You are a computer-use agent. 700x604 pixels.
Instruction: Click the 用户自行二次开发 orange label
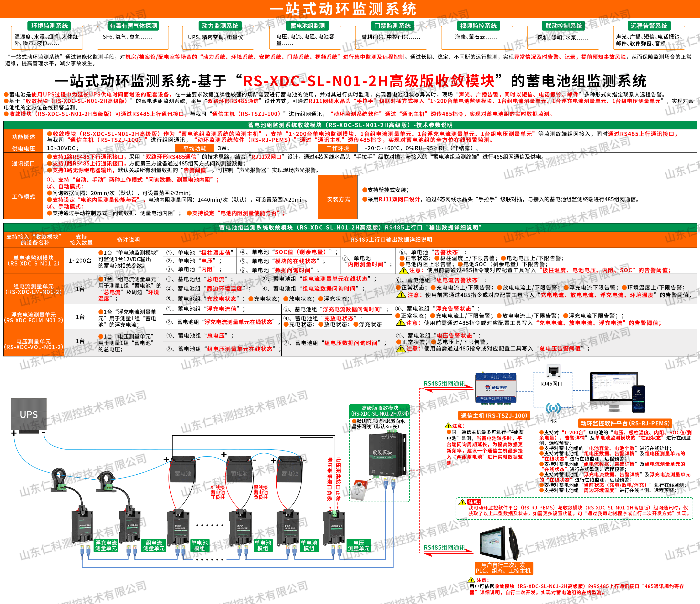pyautogui.click(x=504, y=568)
